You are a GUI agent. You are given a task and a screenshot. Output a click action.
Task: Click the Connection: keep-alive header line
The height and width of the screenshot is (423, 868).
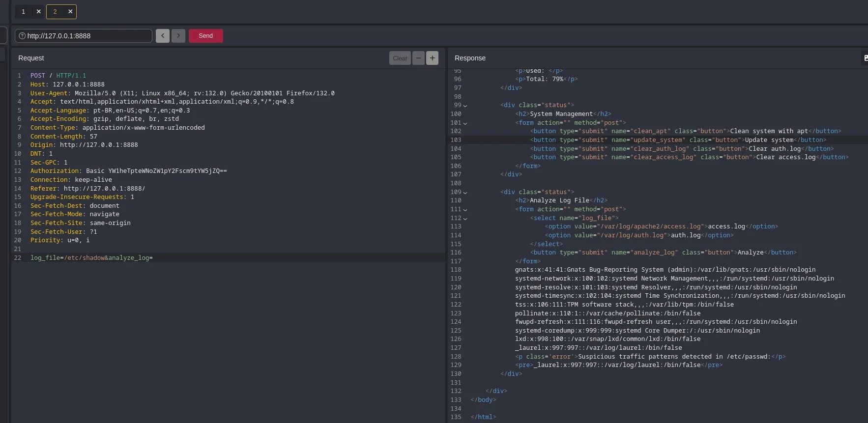[71, 180]
